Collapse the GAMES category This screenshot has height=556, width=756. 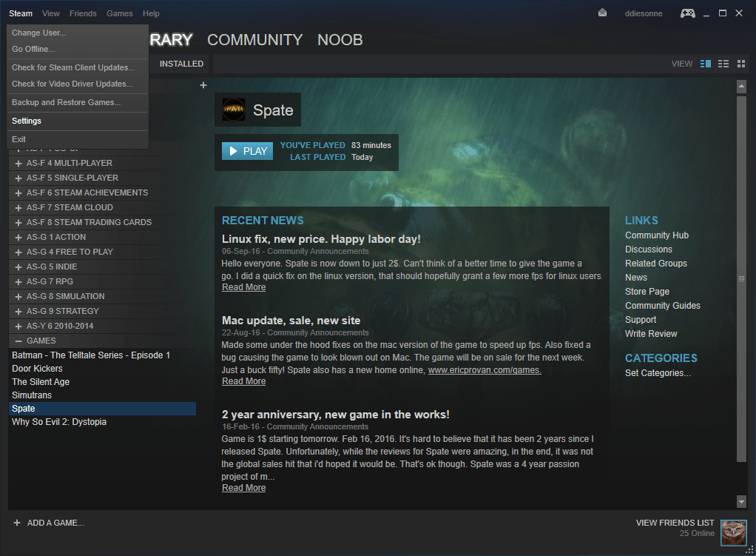(18, 341)
